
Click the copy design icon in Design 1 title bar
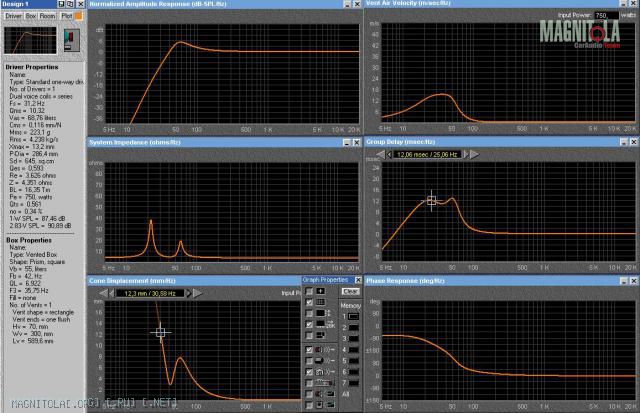pos(70,4)
